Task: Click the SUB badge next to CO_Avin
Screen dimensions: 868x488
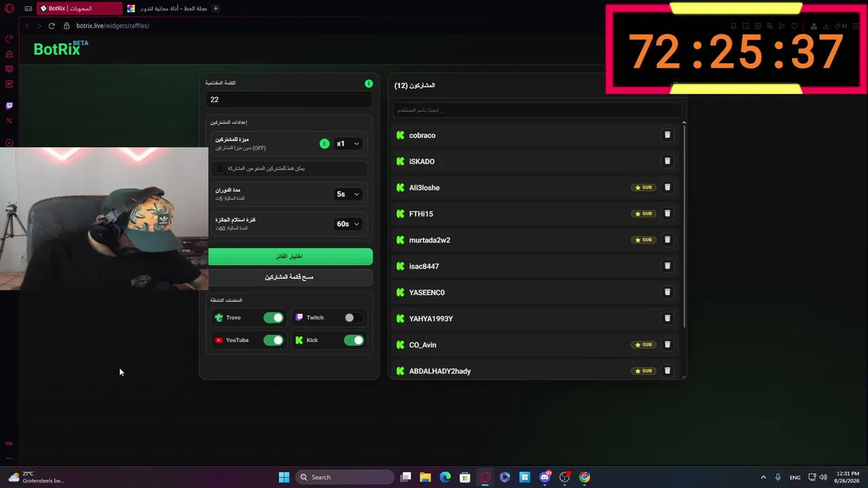Action: pyautogui.click(x=643, y=344)
